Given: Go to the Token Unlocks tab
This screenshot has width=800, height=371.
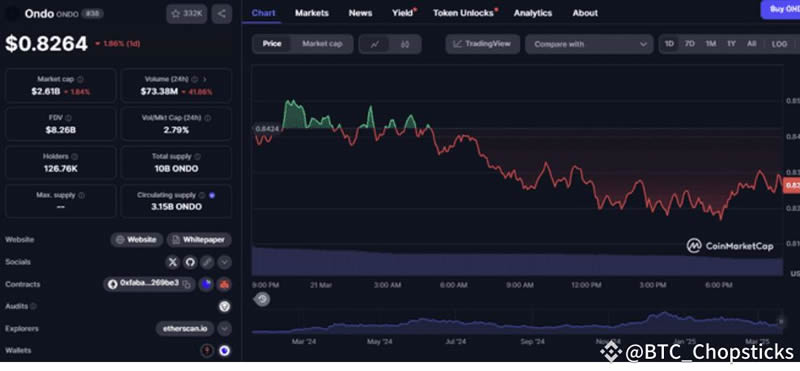Looking at the screenshot, I should point(463,13).
